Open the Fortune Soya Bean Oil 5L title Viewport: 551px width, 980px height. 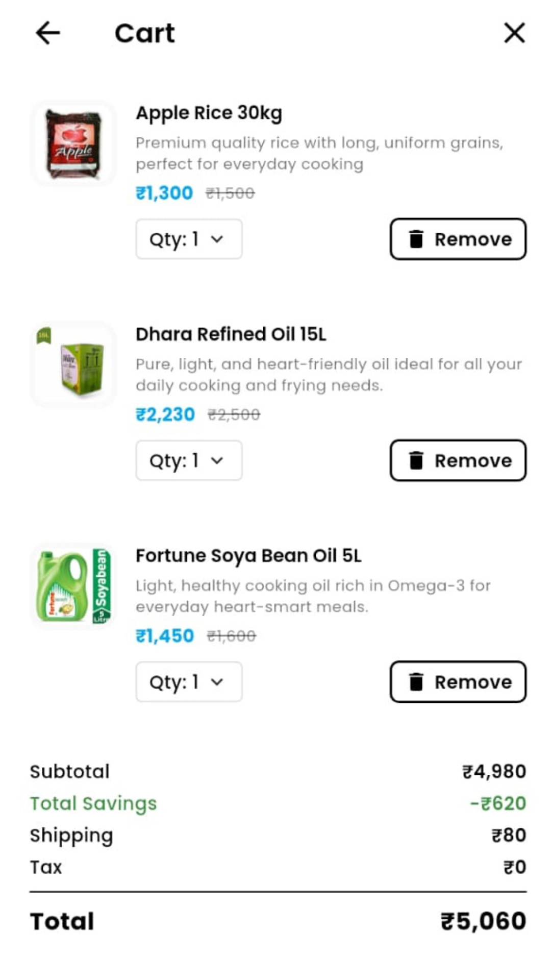click(248, 555)
